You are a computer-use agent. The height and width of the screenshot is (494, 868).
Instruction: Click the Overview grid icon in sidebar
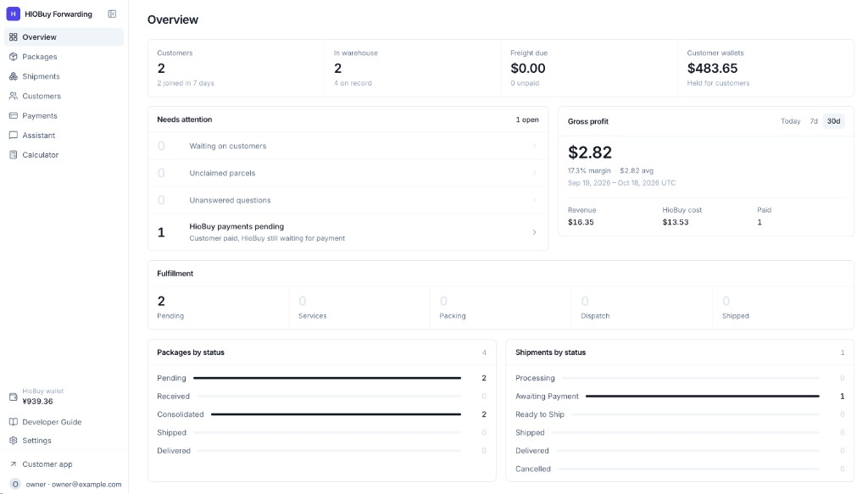[x=14, y=37]
